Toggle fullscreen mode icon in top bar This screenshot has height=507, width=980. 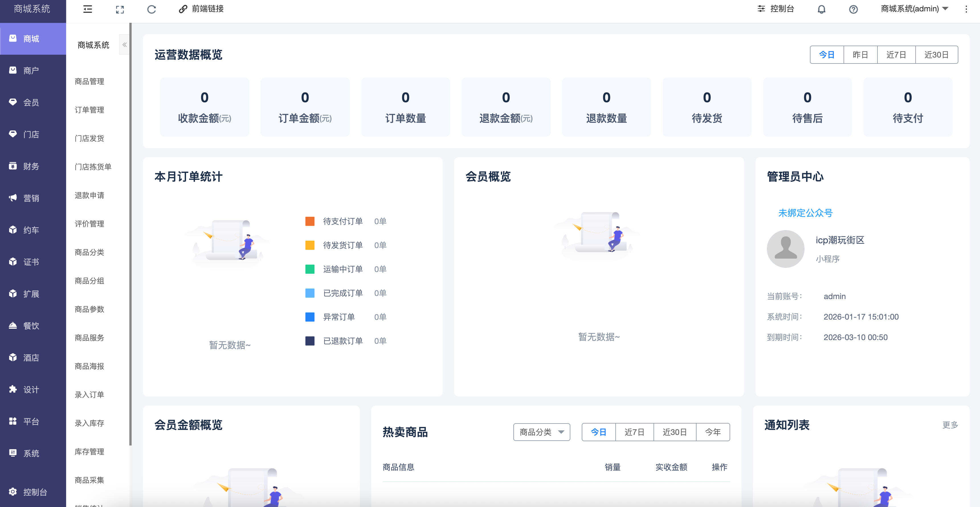coord(119,9)
